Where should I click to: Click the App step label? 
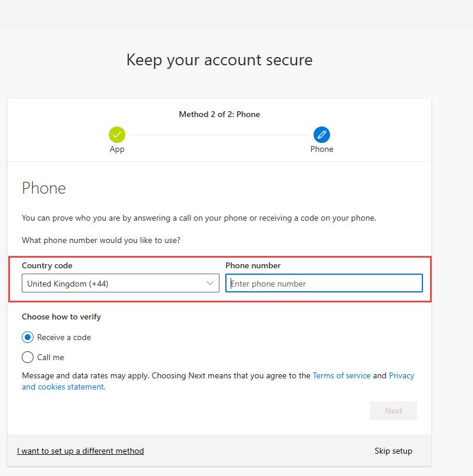point(117,149)
